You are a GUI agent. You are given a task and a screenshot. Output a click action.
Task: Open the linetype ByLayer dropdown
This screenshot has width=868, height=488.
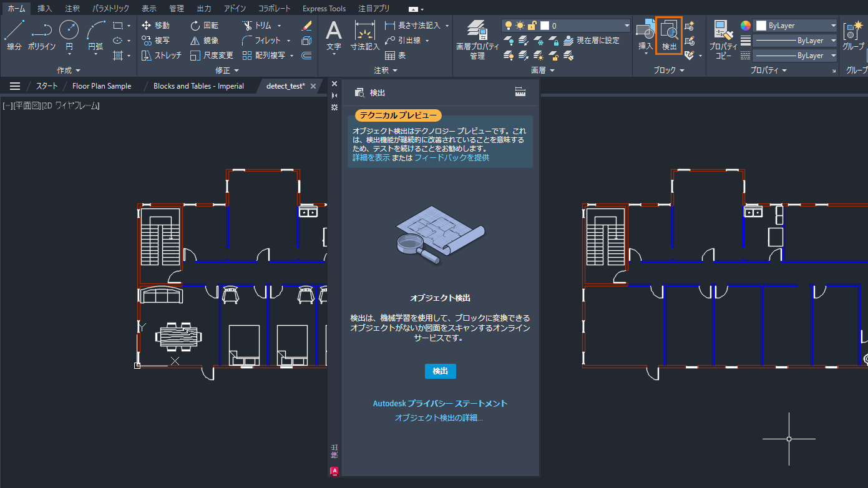click(796, 56)
